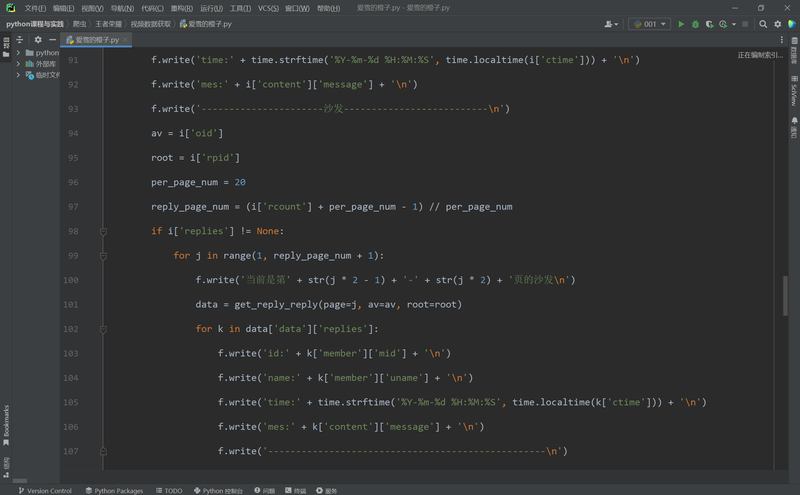Open the user account icon menu
800x495 pixels.
[611, 24]
